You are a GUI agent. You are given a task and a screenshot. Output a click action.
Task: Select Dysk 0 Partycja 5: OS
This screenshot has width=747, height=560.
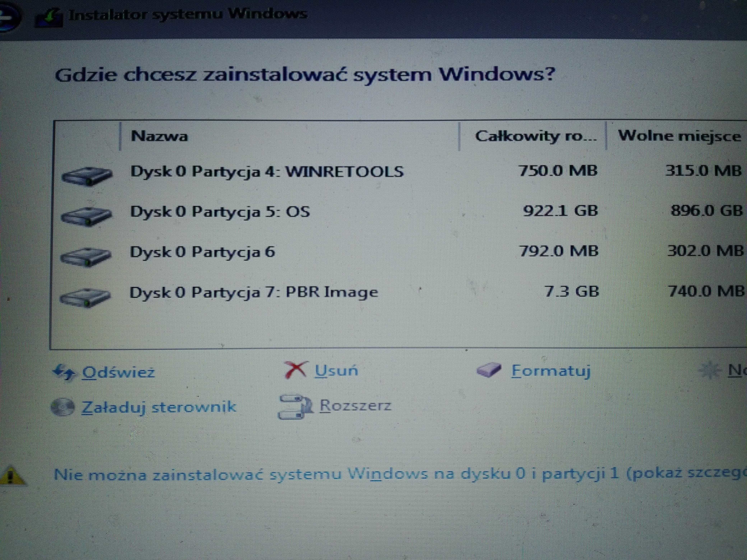click(x=400, y=211)
